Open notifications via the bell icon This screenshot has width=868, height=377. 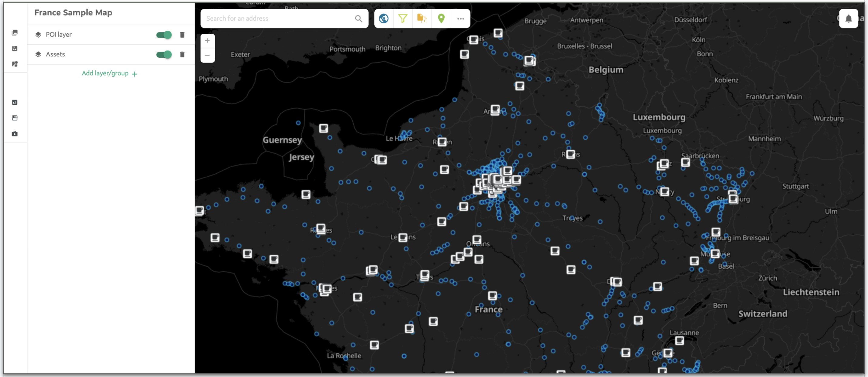click(x=849, y=19)
